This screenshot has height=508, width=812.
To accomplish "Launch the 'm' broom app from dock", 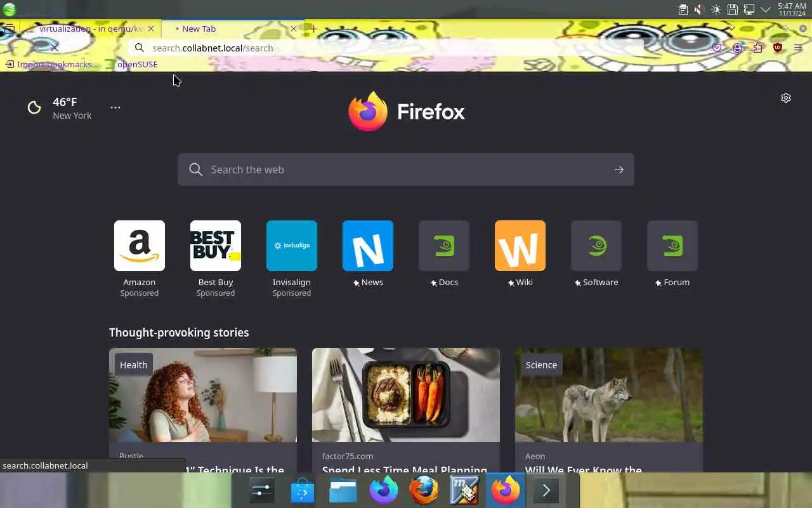I will pyautogui.click(x=464, y=490).
